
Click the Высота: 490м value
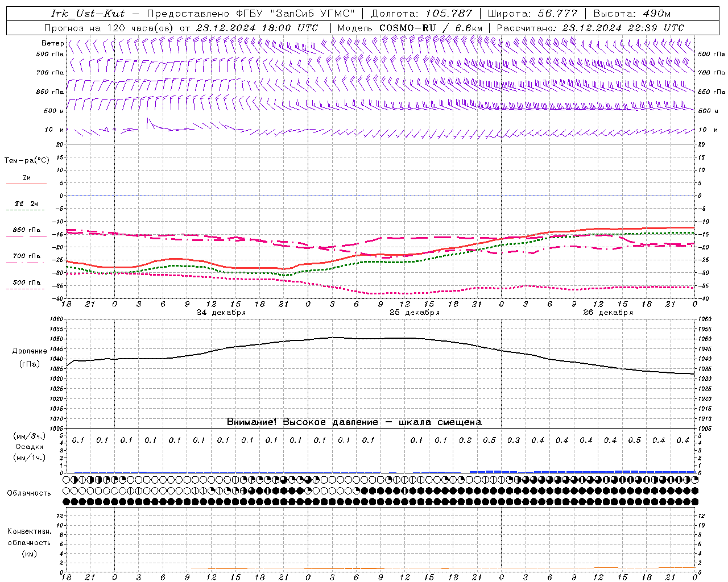click(632, 14)
